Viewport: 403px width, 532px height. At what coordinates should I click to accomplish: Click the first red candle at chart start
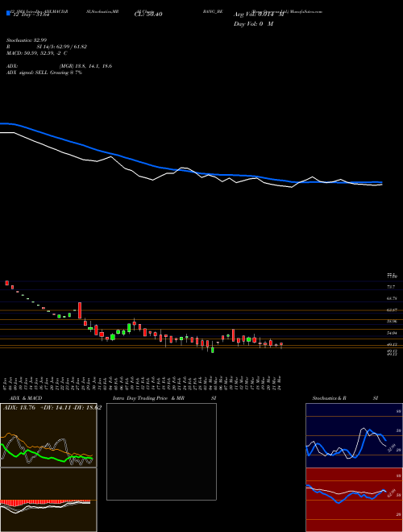(x=6, y=283)
